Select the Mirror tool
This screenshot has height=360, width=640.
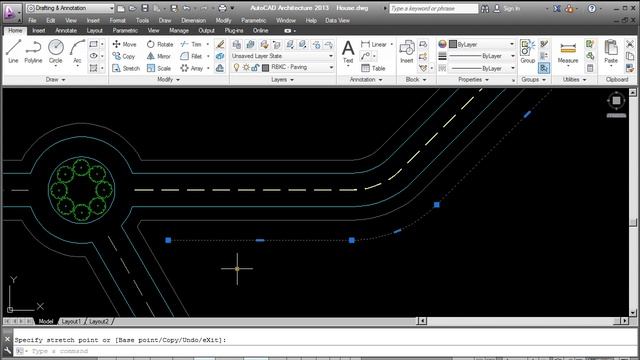pyautogui.click(x=159, y=56)
